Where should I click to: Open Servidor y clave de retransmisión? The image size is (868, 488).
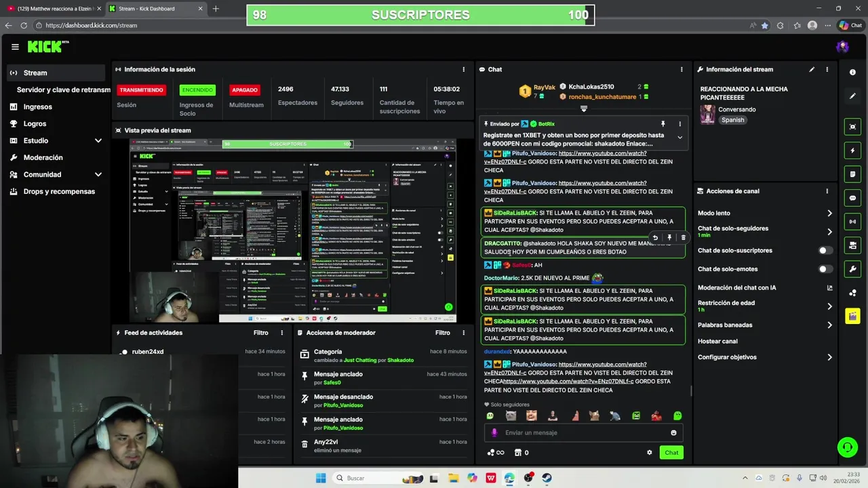pos(63,89)
